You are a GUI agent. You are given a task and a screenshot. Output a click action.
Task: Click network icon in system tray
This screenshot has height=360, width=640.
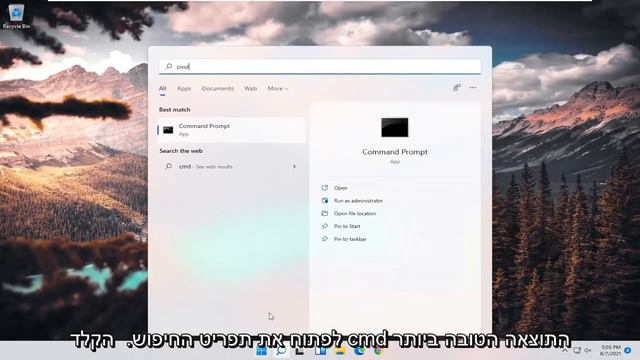(577, 351)
